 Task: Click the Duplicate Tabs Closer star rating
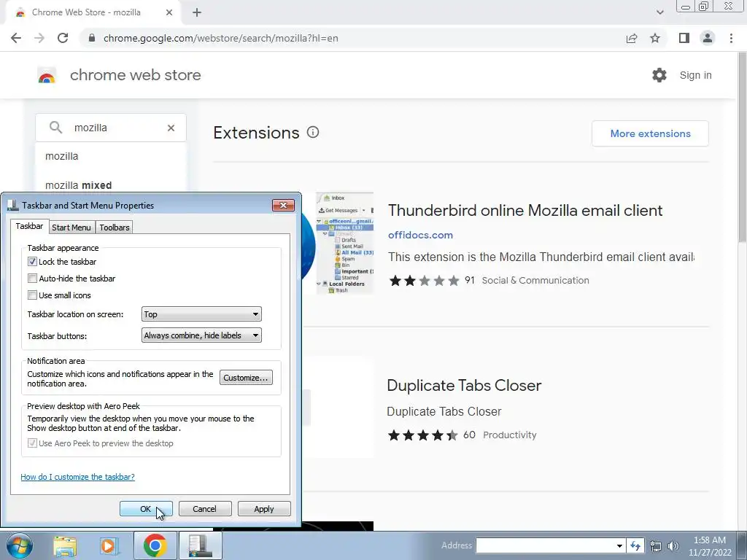coord(423,435)
